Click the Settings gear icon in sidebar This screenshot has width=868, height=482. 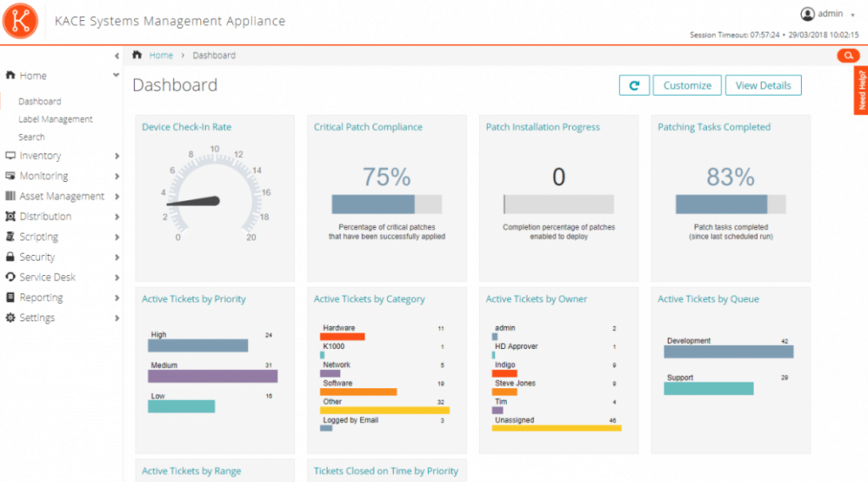[10, 318]
